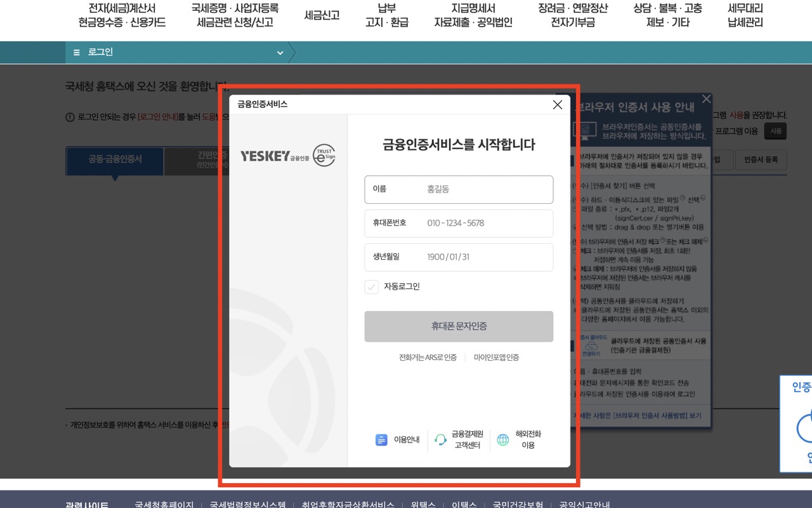Open 상담·불복·고충 제보·기타 menu
This screenshot has width=812, height=508.
click(667, 15)
